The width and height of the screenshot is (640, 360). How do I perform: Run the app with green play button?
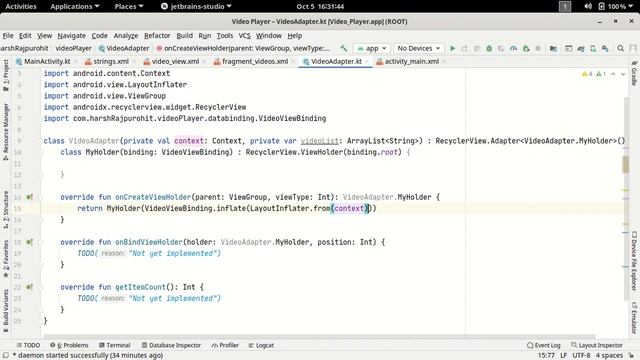click(x=452, y=48)
